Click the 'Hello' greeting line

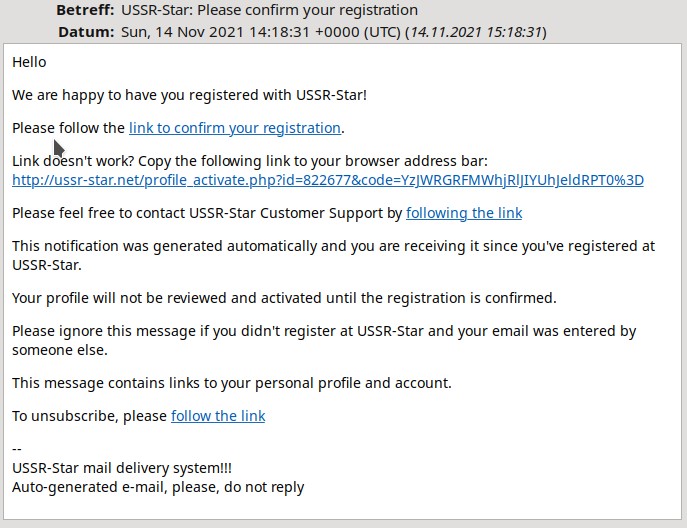29,62
